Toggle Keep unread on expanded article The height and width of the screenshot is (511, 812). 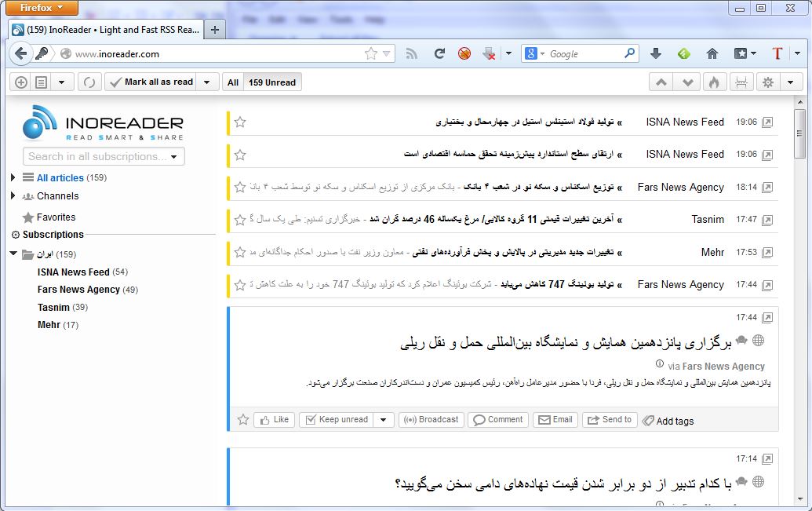pos(337,420)
